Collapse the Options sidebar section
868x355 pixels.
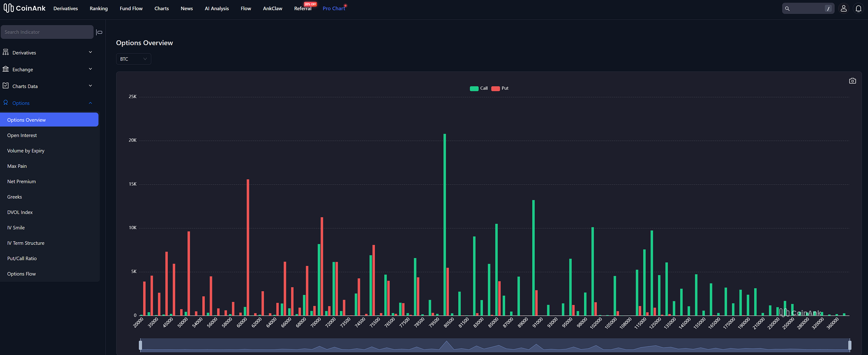click(90, 103)
